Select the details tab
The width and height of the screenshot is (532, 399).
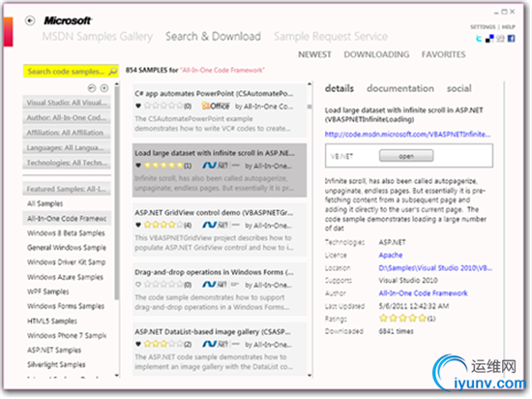340,88
